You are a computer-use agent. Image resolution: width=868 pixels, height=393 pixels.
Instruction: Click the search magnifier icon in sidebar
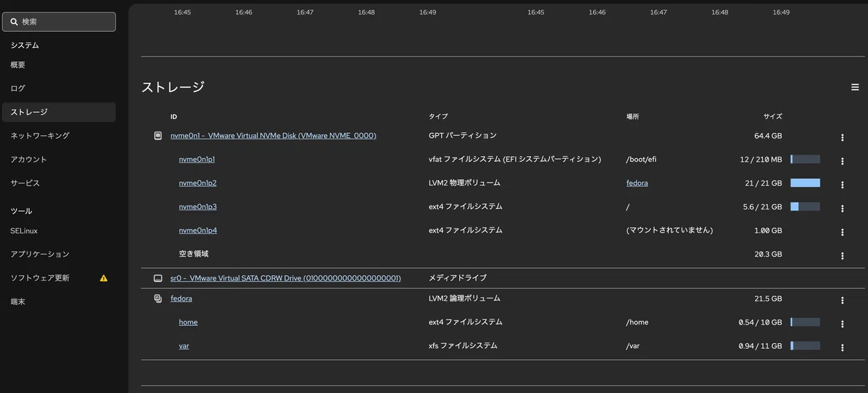(x=14, y=22)
